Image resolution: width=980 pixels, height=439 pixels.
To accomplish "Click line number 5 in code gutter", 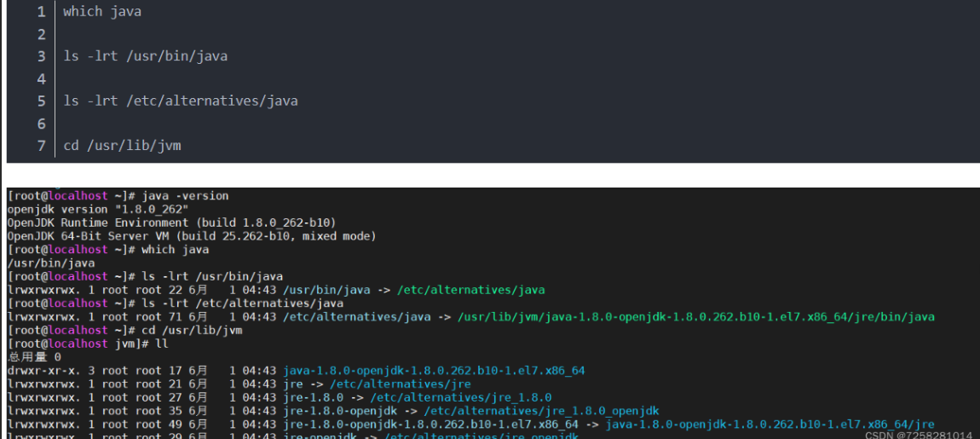I will click(41, 101).
